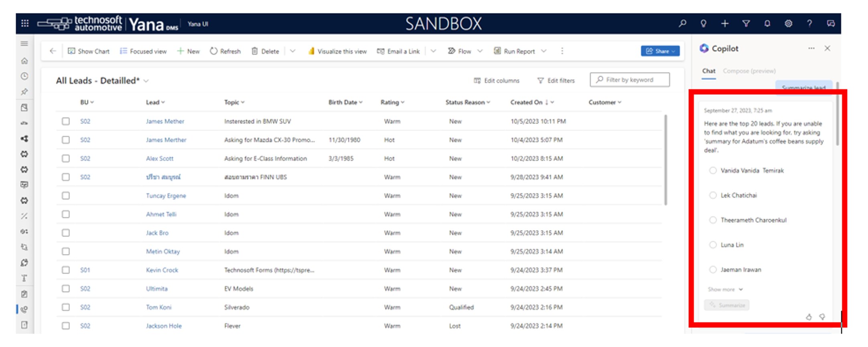Check the Kevin Crock row checkbox
The width and height of the screenshot is (868, 347).
click(x=66, y=270)
